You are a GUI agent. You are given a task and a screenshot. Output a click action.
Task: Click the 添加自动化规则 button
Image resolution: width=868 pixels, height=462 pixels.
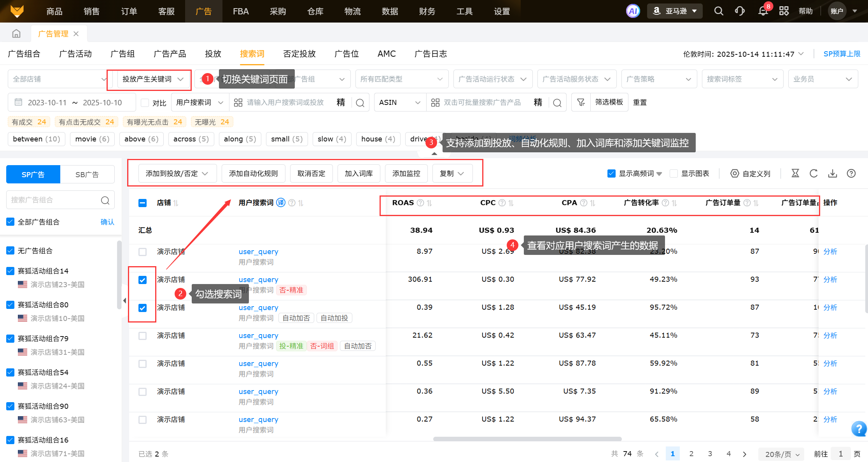coord(253,173)
